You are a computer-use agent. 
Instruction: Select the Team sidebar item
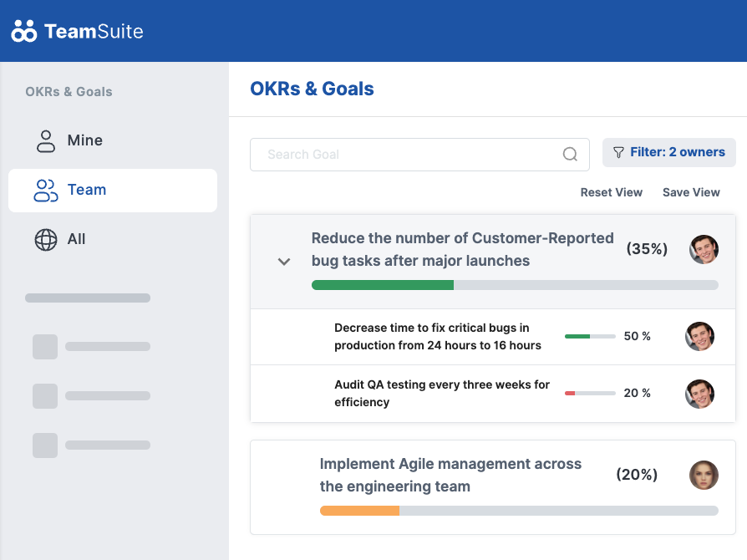click(113, 191)
